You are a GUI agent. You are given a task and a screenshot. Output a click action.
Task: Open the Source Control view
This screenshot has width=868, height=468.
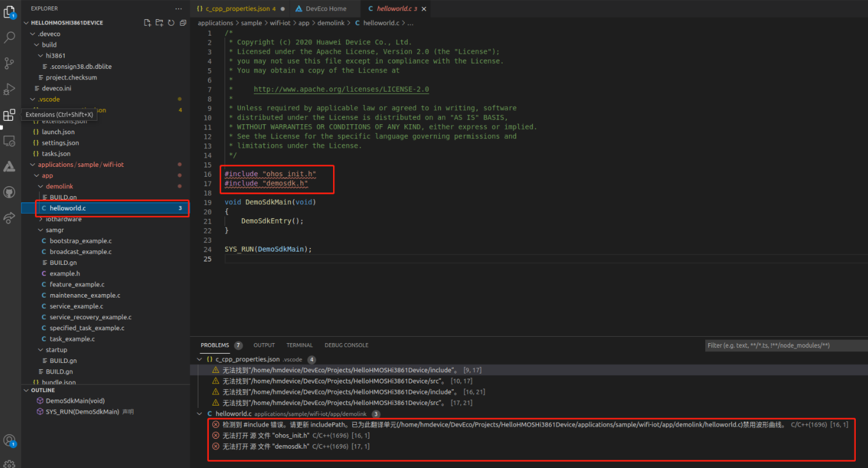(9, 63)
